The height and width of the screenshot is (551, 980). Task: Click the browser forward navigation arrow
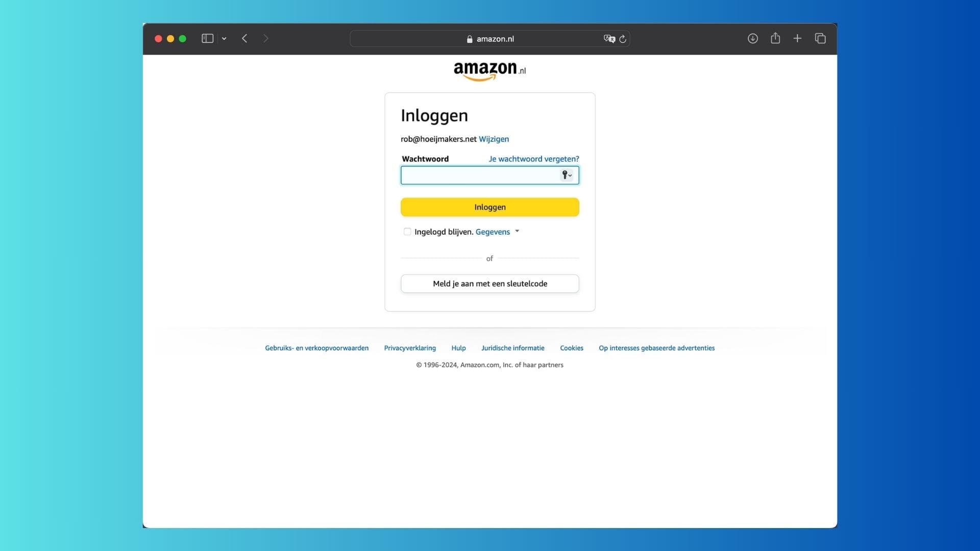coord(266,38)
